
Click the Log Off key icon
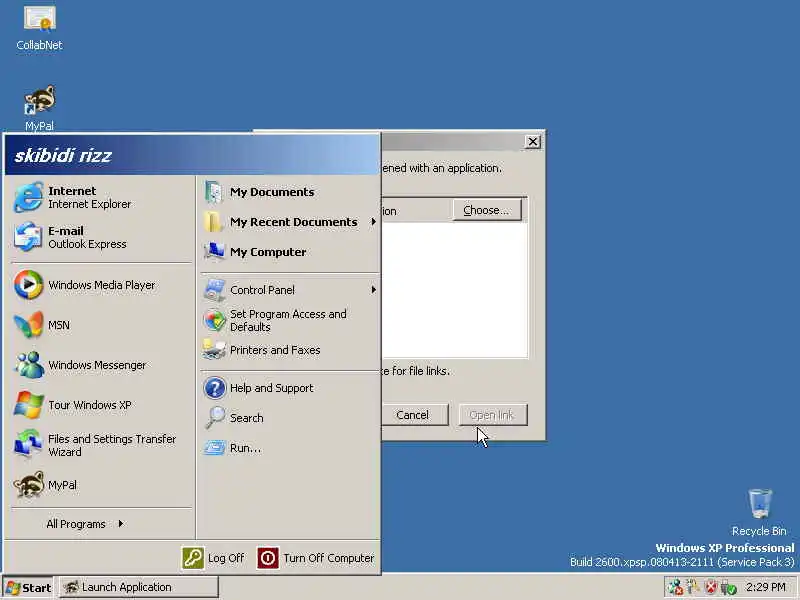point(193,558)
